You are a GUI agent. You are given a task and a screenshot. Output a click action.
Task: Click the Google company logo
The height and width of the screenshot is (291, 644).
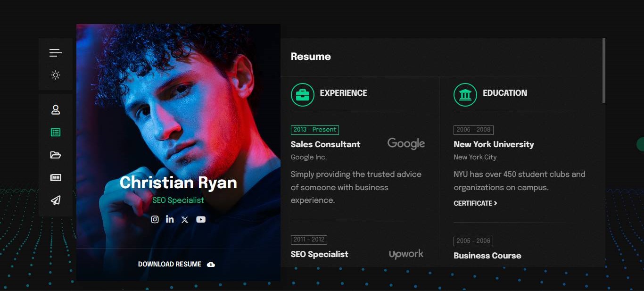coord(406,144)
